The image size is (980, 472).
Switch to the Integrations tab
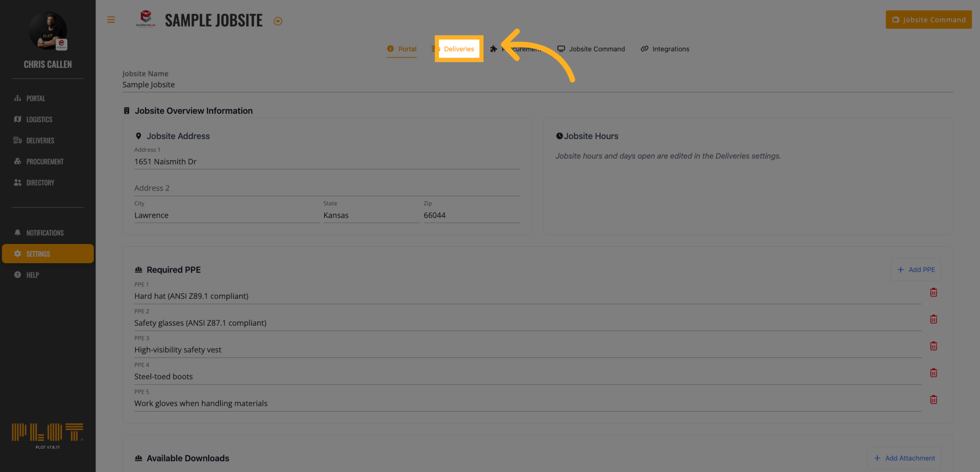(670, 49)
